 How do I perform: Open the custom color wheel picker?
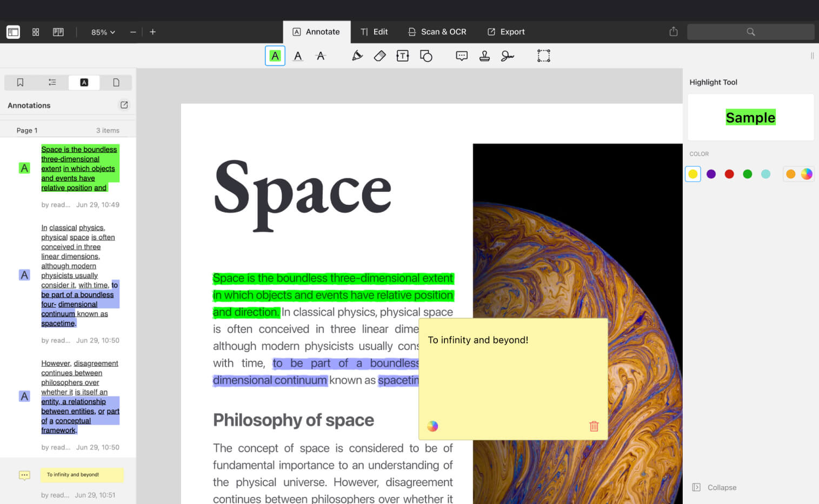tap(807, 174)
